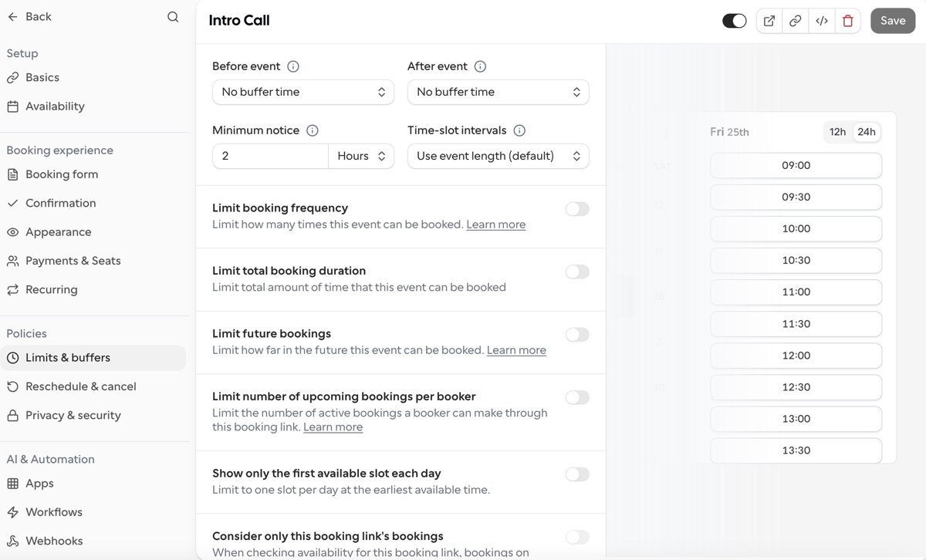Screen dimensions: 926x560
Task: Click info icon next to After event
Action: (x=481, y=66)
